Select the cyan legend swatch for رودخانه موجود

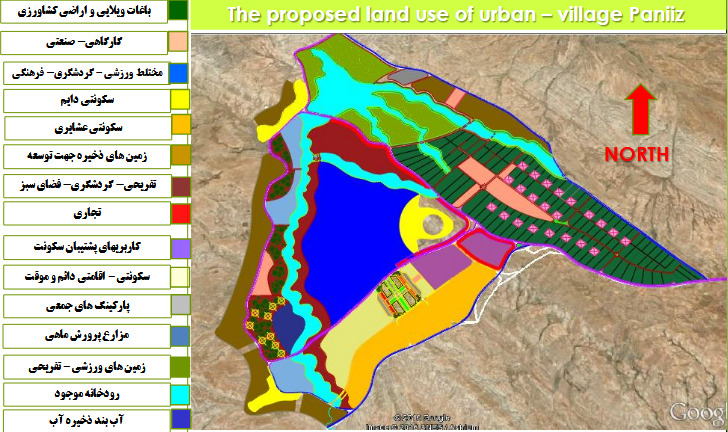180,394
